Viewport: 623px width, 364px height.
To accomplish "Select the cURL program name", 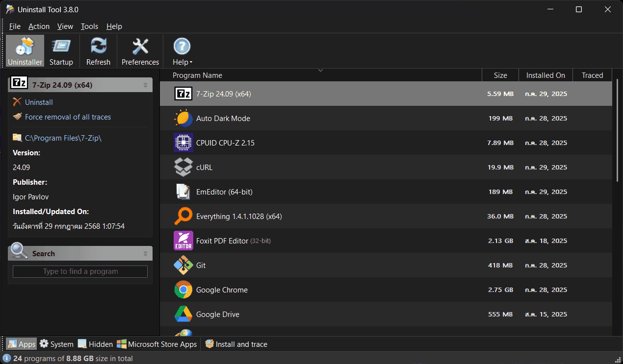I will click(204, 167).
